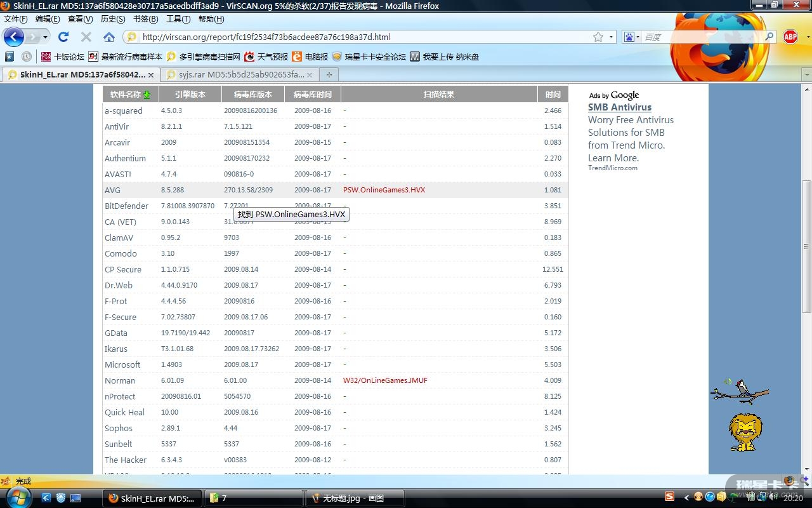Bookmark this page with star icon

[x=598, y=37]
